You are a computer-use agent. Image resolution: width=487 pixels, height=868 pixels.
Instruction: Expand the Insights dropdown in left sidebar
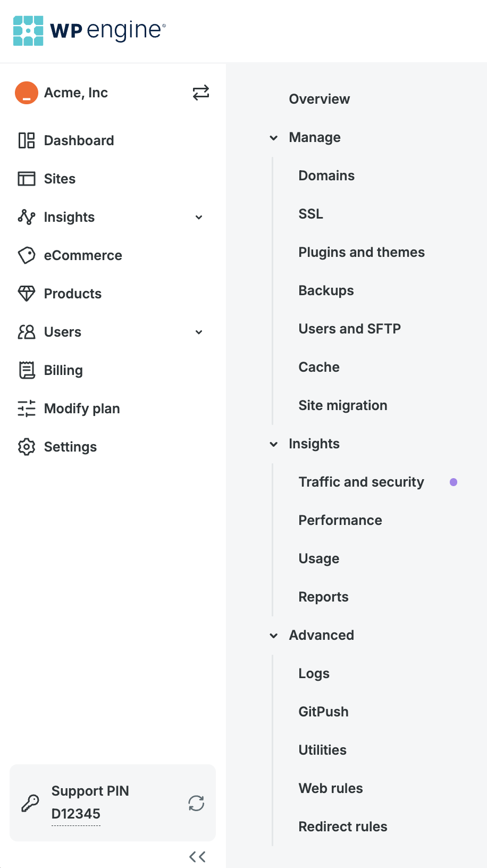tap(199, 217)
